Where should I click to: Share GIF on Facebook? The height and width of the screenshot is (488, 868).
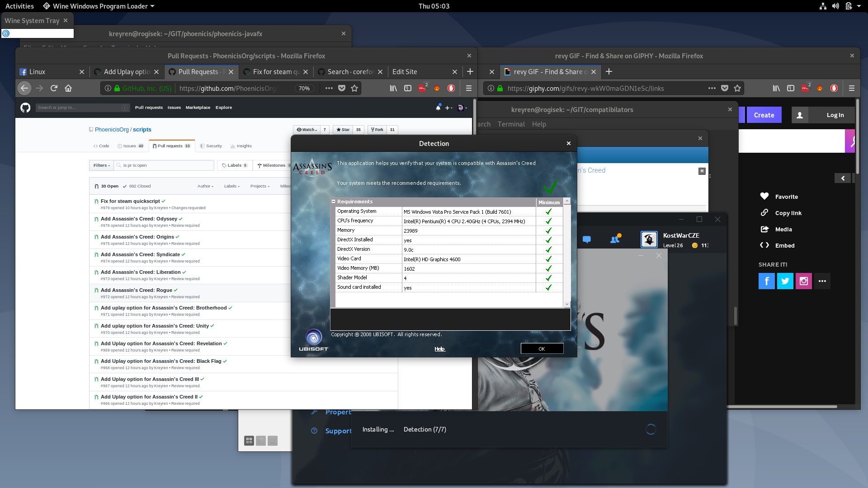point(767,281)
